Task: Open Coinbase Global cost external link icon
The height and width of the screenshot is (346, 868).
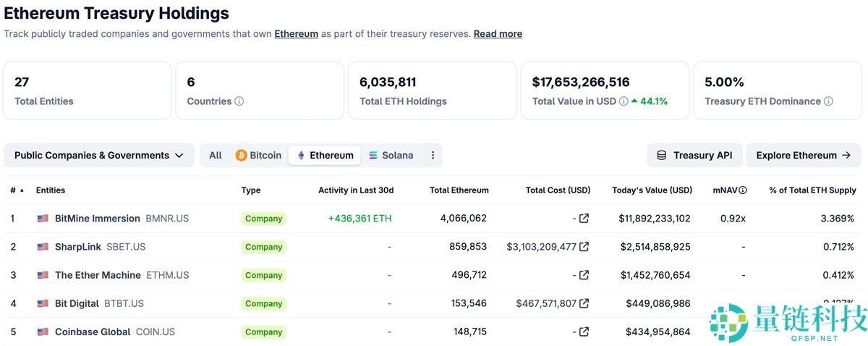Action: pos(584,332)
